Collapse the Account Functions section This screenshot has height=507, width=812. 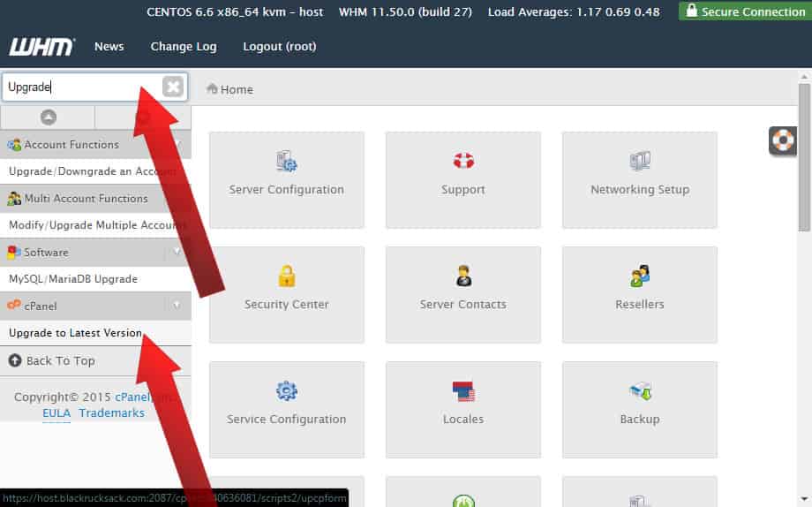coord(177,145)
